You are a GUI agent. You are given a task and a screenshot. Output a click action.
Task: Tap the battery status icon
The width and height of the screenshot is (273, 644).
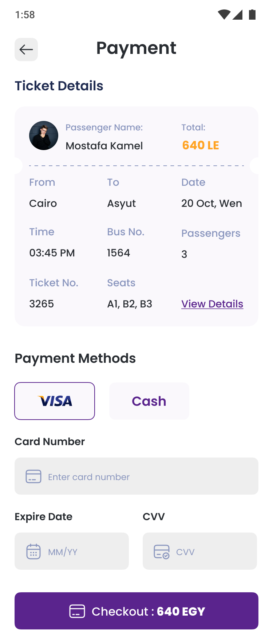252,15
